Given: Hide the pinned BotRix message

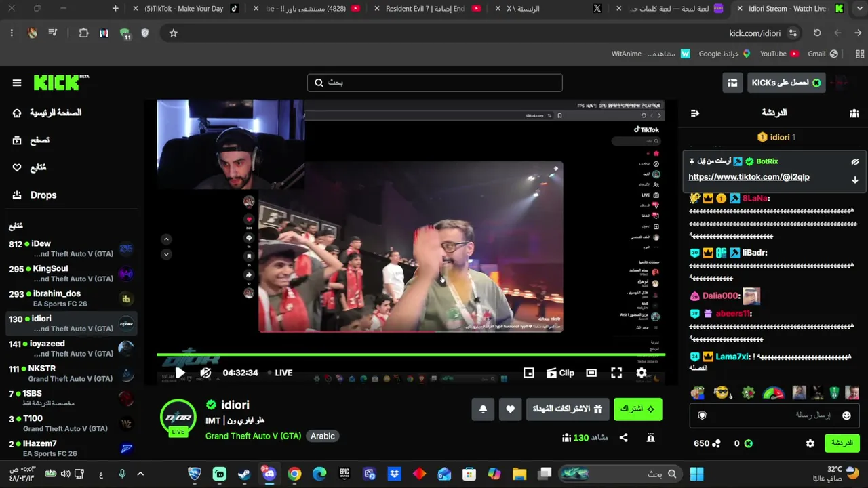Looking at the screenshot, I should [x=854, y=162].
